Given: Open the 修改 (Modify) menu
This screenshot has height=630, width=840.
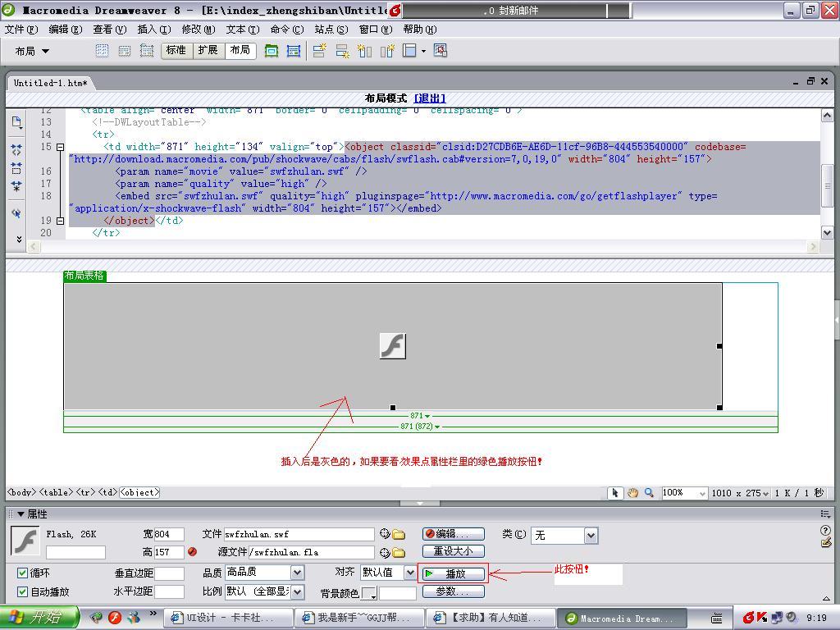Looking at the screenshot, I should (x=198, y=30).
